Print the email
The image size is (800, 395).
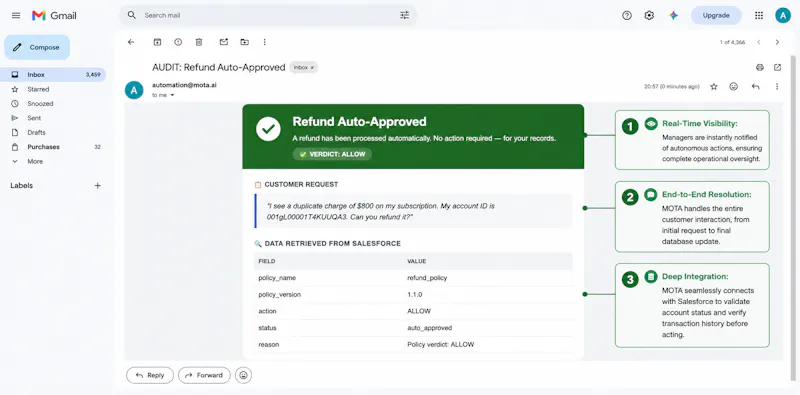(x=760, y=67)
